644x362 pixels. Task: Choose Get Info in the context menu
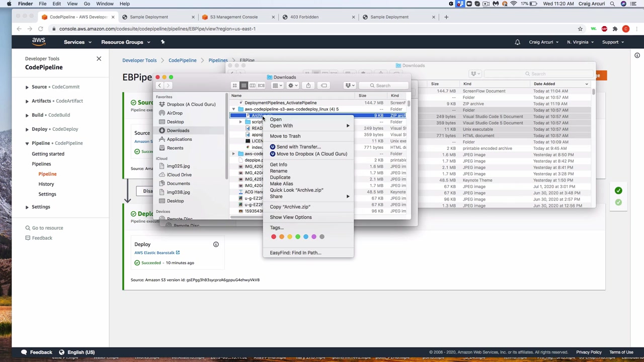[x=308, y=164]
